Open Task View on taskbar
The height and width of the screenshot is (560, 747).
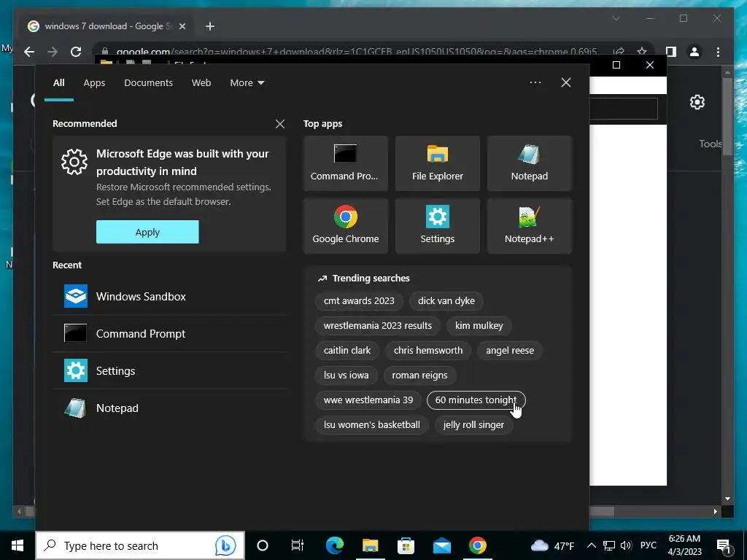[x=298, y=545]
